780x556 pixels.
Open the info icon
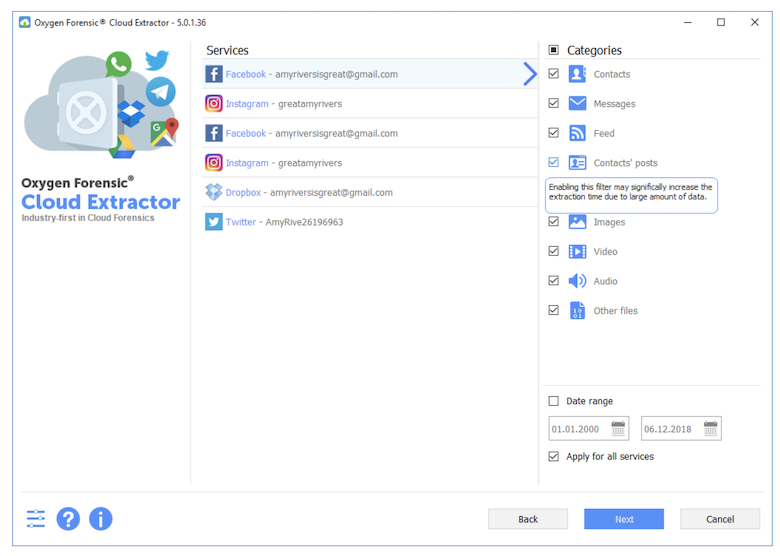click(100, 519)
